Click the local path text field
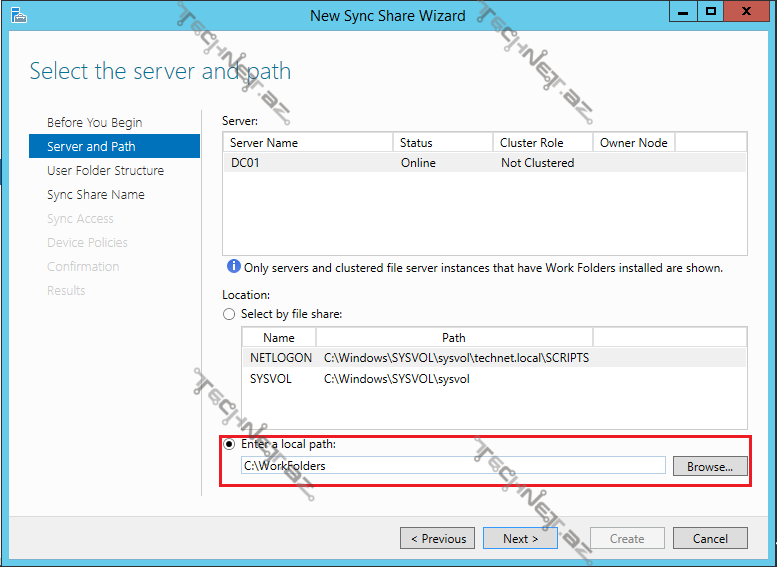 point(452,465)
